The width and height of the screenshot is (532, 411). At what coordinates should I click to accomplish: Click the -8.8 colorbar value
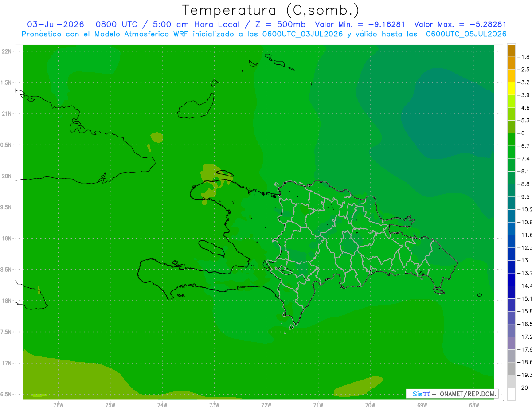pos(524,184)
